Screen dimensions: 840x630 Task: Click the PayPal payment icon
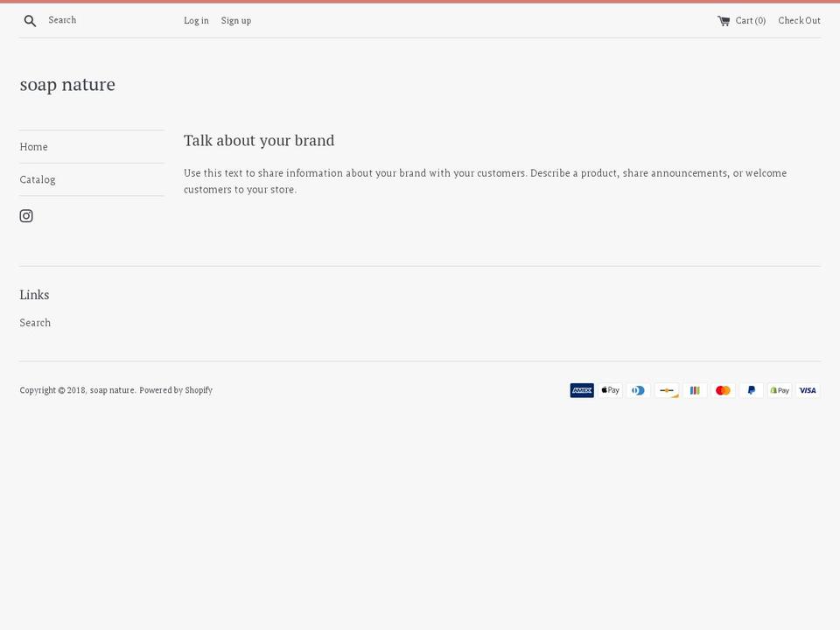pyautogui.click(x=752, y=390)
